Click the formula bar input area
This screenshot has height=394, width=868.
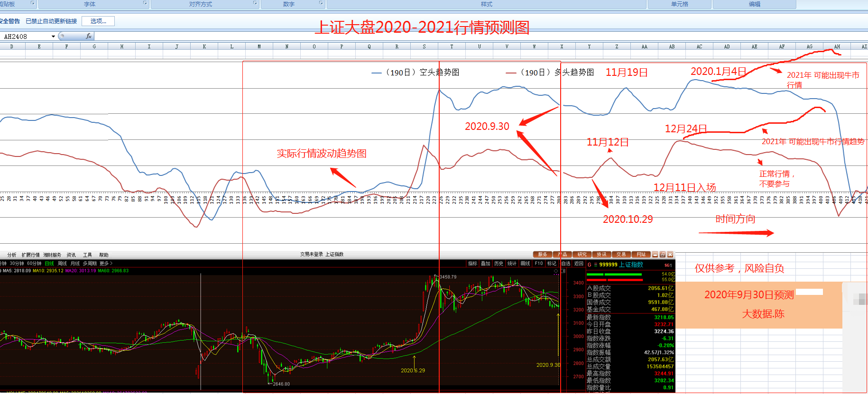click(x=481, y=36)
